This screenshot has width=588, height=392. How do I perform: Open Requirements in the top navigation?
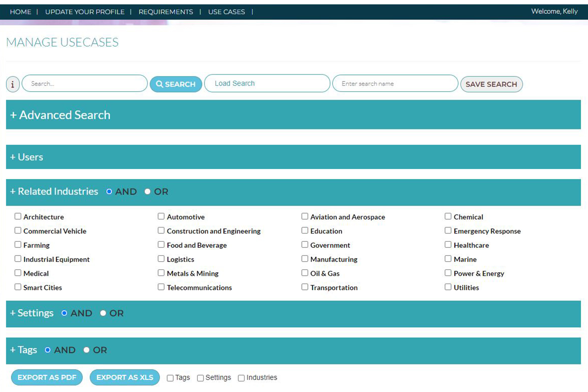pyautogui.click(x=166, y=12)
